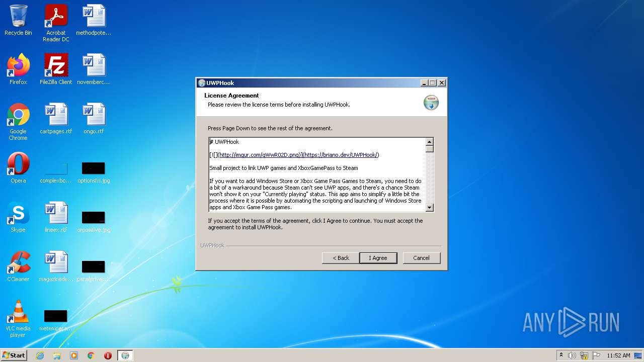Open the Start menu
Screen dimensions: 644x362
tap(14, 355)
